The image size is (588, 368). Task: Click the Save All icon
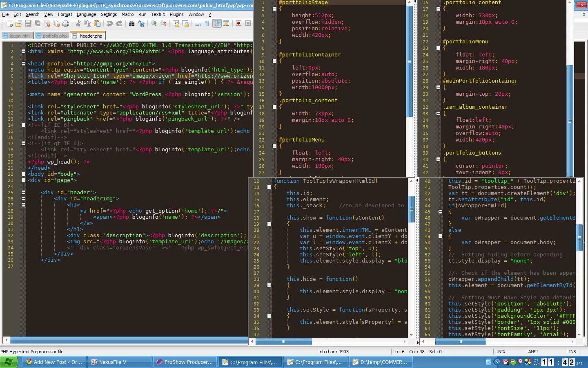pos(38,23)
